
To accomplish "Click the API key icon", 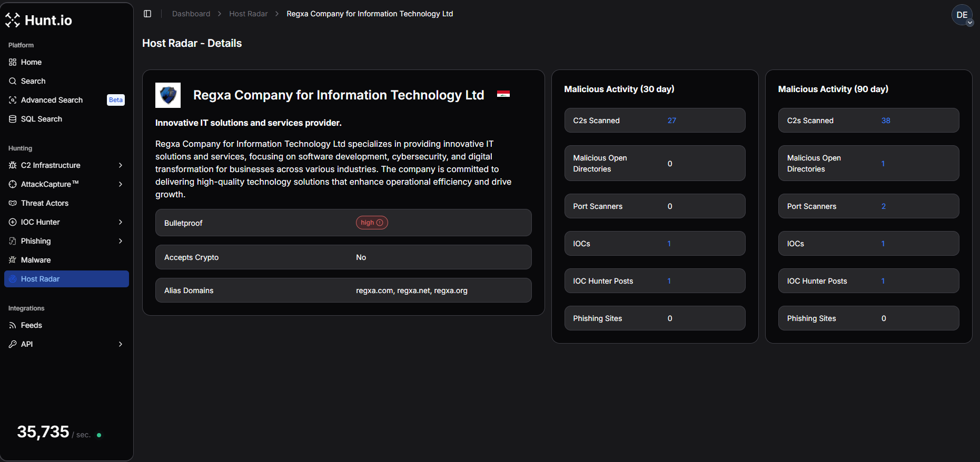I will click(13, 344).
